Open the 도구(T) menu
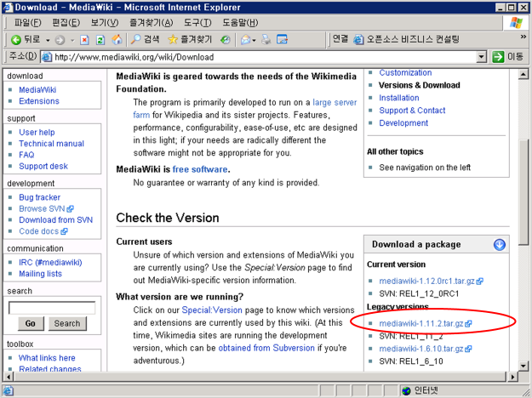The width and height of the screenshot is (532, 398). click(x=197, y=22)
